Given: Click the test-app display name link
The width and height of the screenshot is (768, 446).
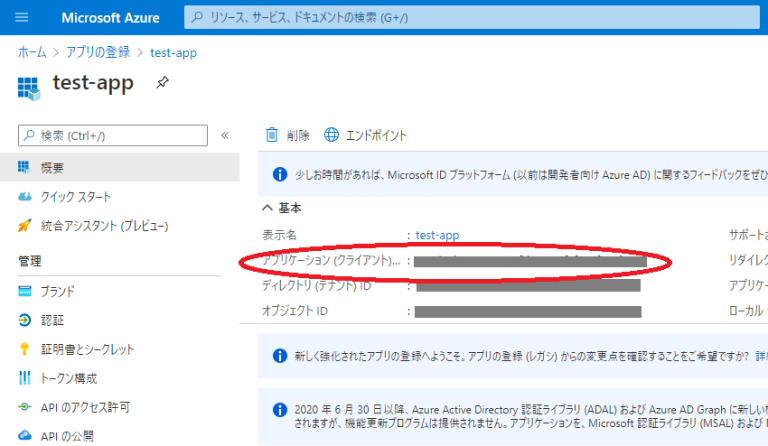Looking at the screenshot, I should pos(437,235).
